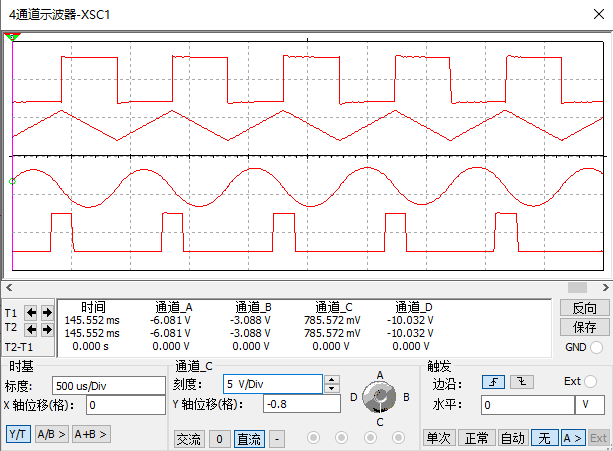
Task: Click the T1 cursor marker triangle
Action: [12, 37]
